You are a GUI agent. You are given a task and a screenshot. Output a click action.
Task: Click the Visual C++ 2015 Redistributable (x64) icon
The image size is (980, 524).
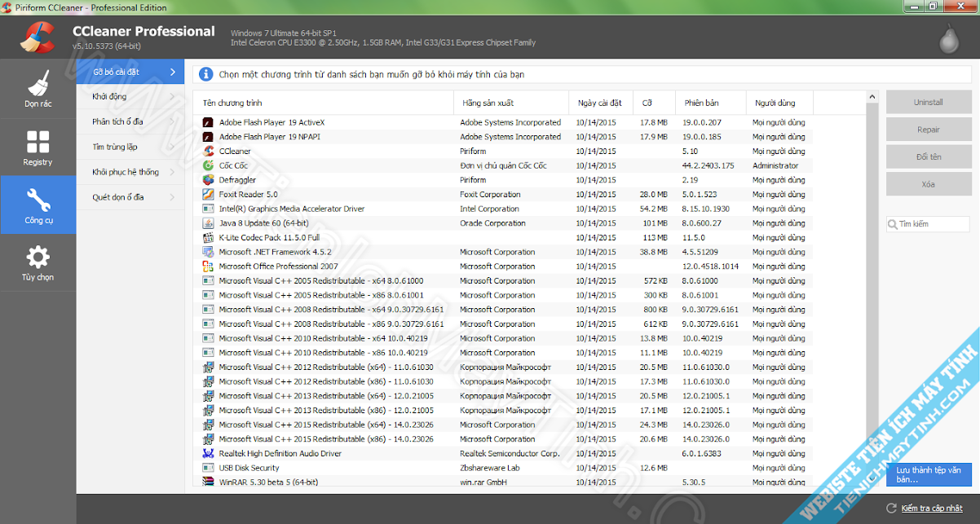tap(208, 425)
